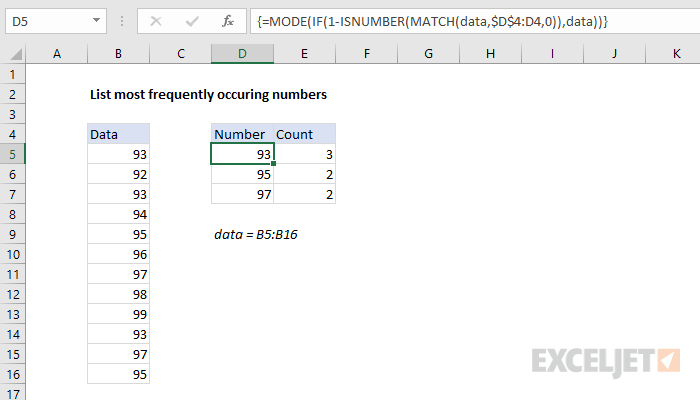Select cell B8 containing 94
The image size is (700, 400).
[x=118, y=214]
